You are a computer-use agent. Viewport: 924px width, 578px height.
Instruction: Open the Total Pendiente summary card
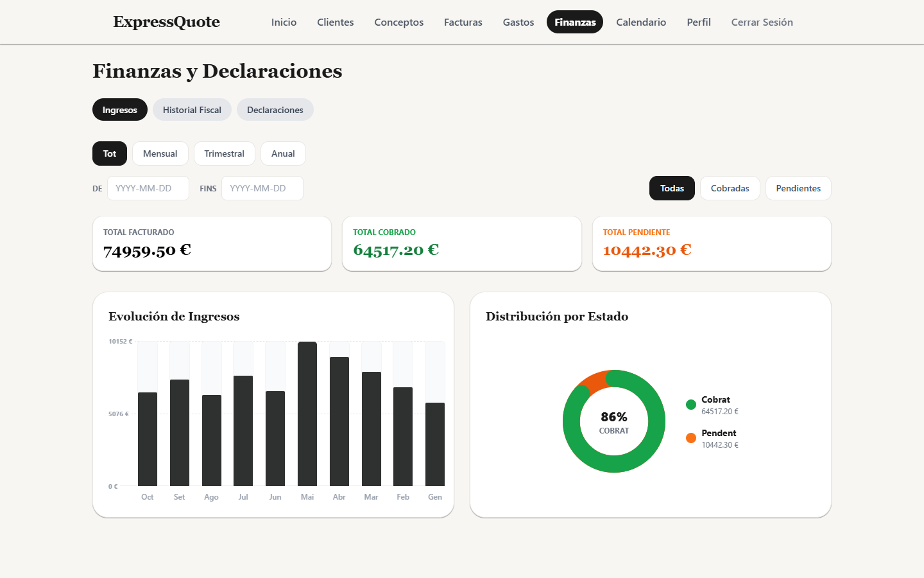point(712,243)
